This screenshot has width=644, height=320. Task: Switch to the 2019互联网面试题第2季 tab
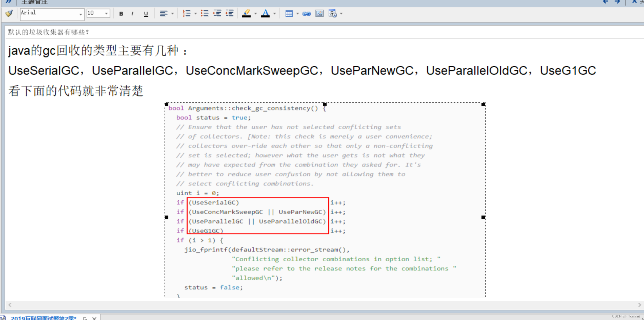click(x=43, y=318)
